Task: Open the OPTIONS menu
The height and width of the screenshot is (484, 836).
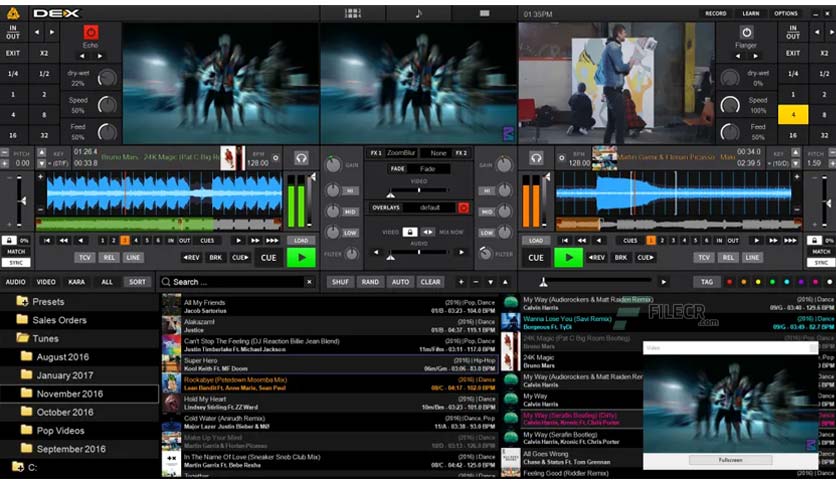Action: click(x=786, y=13)
